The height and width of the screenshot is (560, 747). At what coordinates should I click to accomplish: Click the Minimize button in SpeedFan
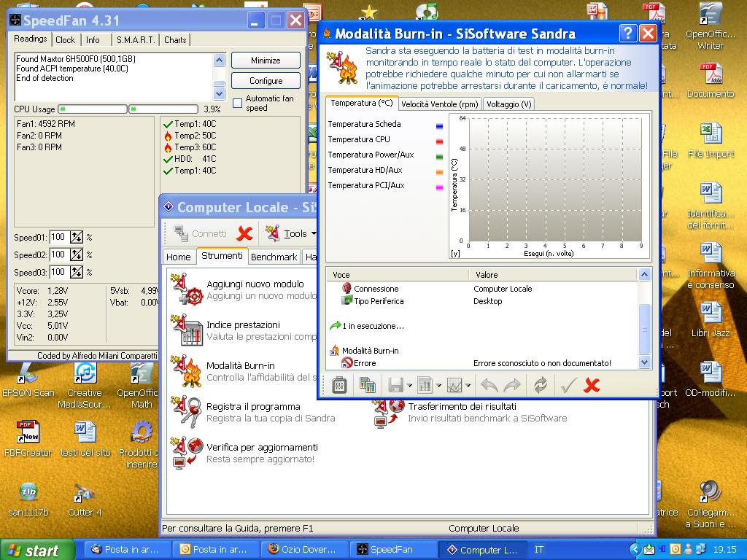(x=266, y=61)
